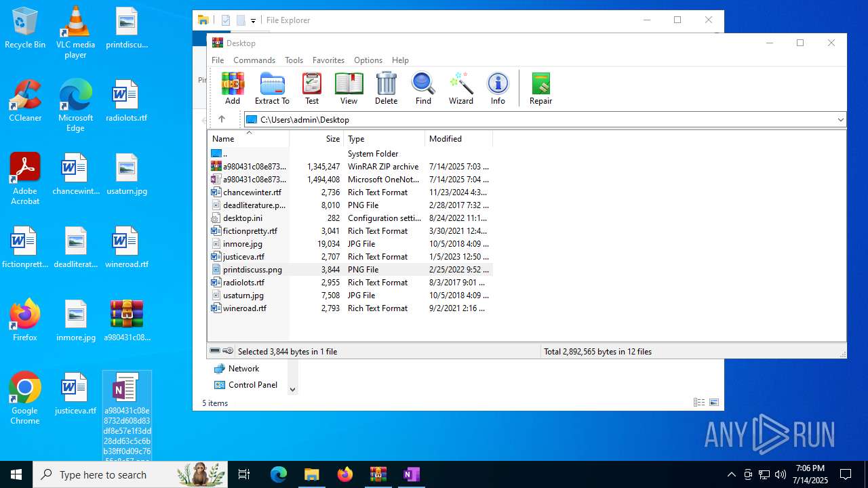This screenshot has width=868, height=488.
Task: Open the Favorites menu
Action: click(x=328, y=60)
